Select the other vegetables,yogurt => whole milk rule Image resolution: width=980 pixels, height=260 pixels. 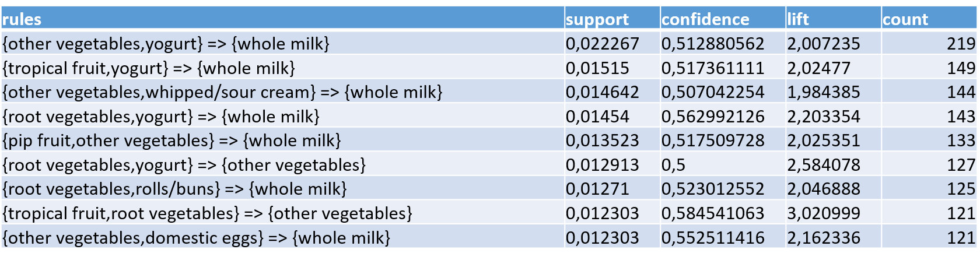[166, 44]
